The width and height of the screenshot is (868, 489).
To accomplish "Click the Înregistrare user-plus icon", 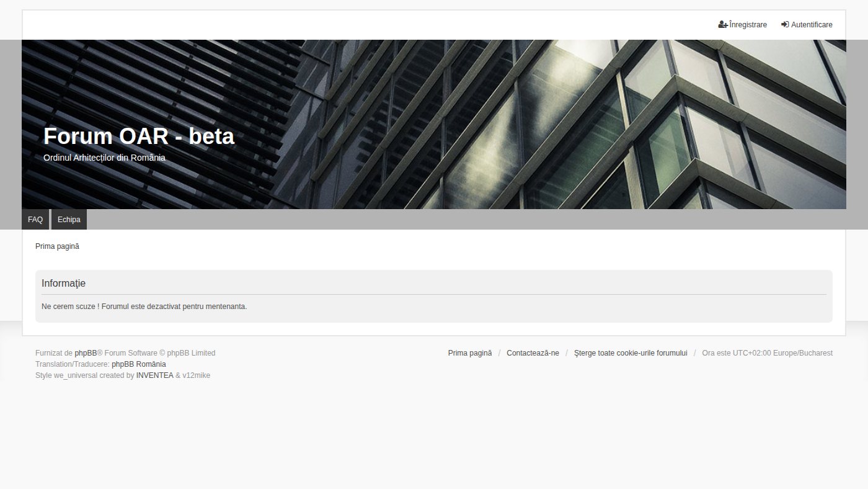I will (x=723, y=25).
